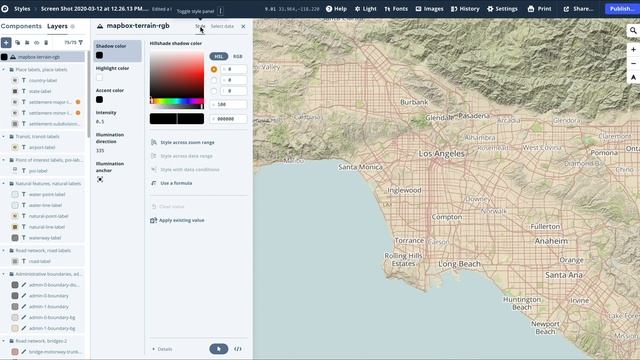The width and height of the screenshot is (640, 360).
Task: Click the delete layer trash icon
Action: (46, 42)
